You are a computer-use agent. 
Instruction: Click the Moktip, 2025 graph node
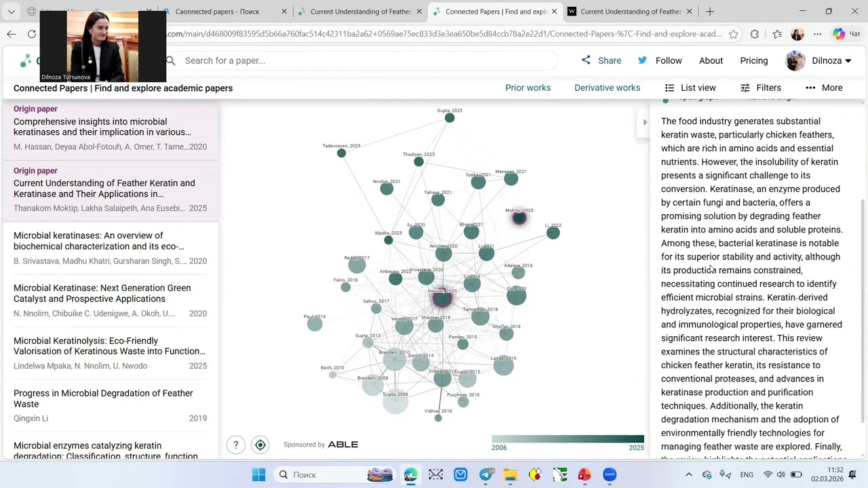pyautogui.click(x=519, y=218)
